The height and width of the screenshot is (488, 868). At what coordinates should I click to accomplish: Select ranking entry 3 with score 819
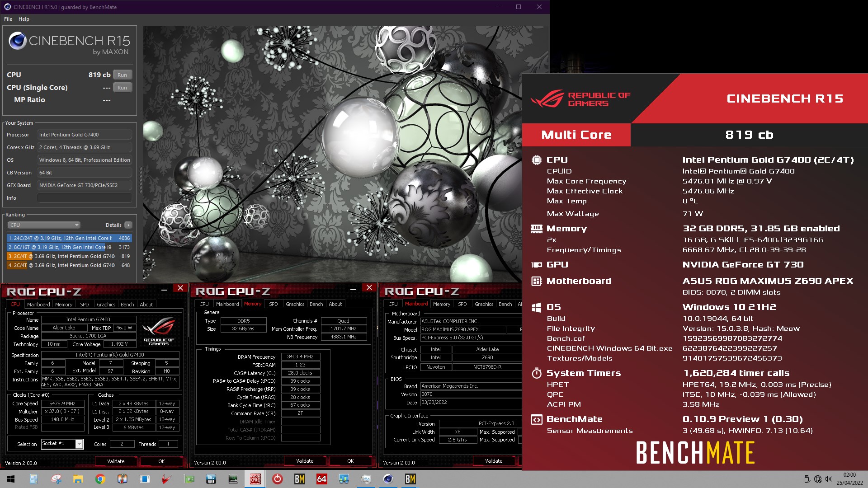(69, 256)
